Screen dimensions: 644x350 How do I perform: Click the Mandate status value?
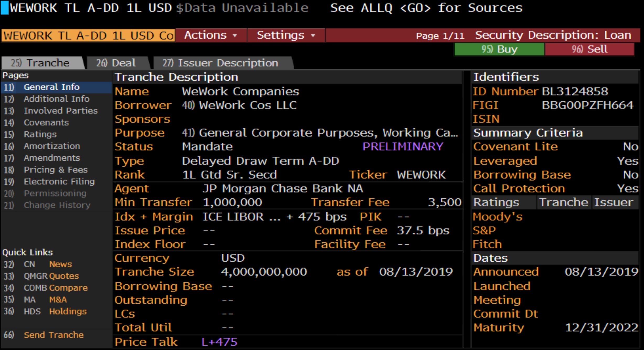click(x=207, y=147)
